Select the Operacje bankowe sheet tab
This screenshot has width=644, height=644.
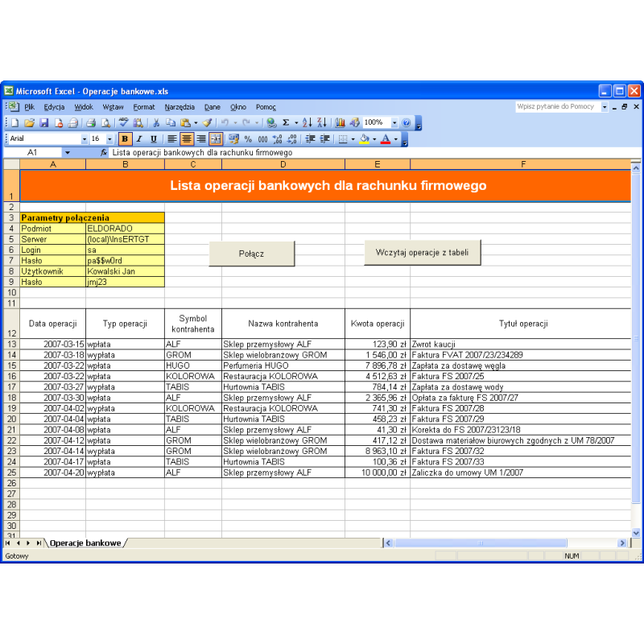[x=85, y=543]
